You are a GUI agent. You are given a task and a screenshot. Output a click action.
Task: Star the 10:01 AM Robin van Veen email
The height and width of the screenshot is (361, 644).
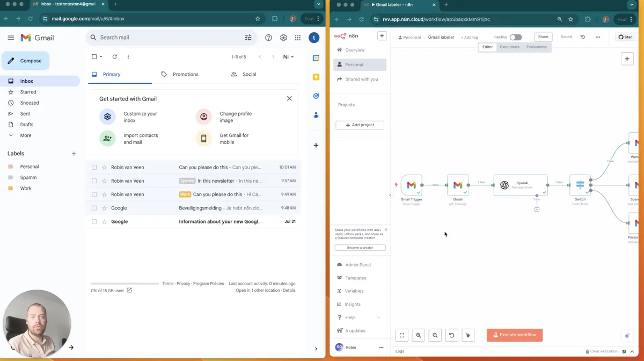tap(105, 167)
